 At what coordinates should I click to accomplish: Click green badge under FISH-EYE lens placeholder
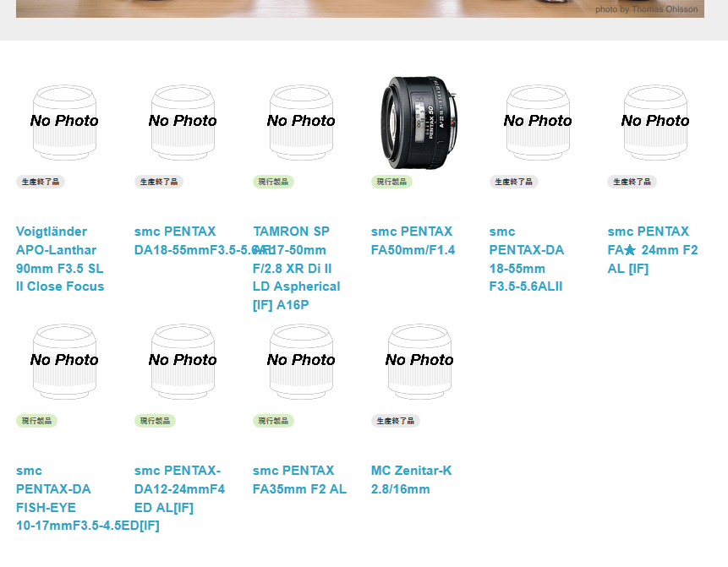tap(36, 421)
